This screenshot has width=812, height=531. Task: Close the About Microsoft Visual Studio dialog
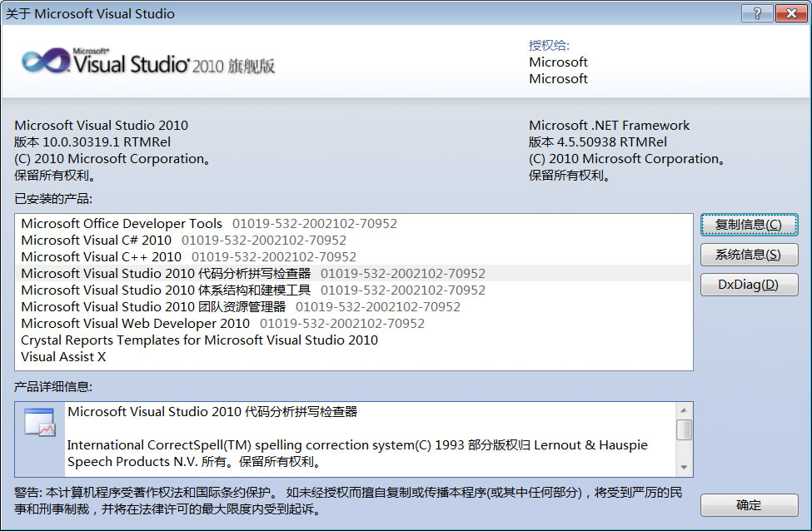pos(791,13)
